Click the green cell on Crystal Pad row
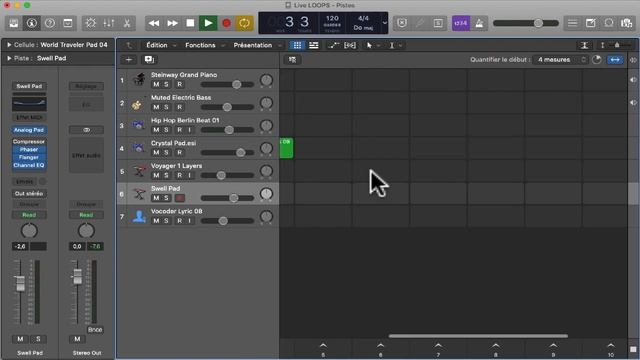 tap(286, 148)
